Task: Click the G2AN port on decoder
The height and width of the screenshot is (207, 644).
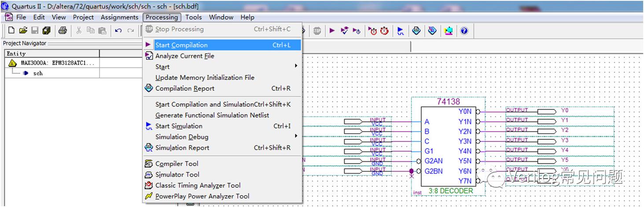Action: tap(433, 161)
